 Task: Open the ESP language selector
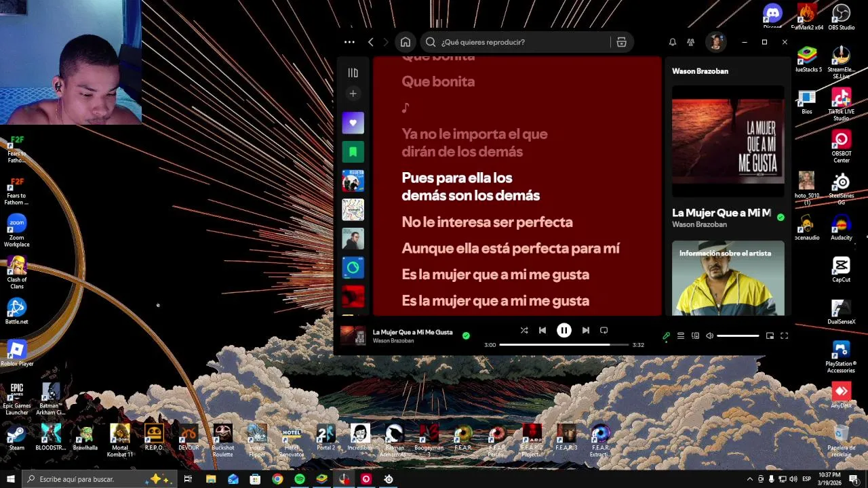[806, 479]
